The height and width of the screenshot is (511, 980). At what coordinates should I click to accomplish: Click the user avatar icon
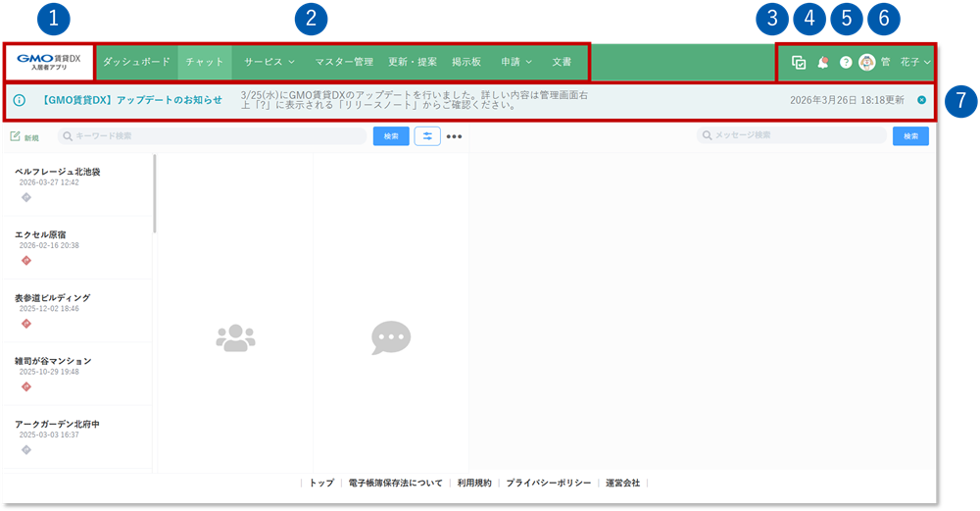pyautogui.click(x=867, y=62)
